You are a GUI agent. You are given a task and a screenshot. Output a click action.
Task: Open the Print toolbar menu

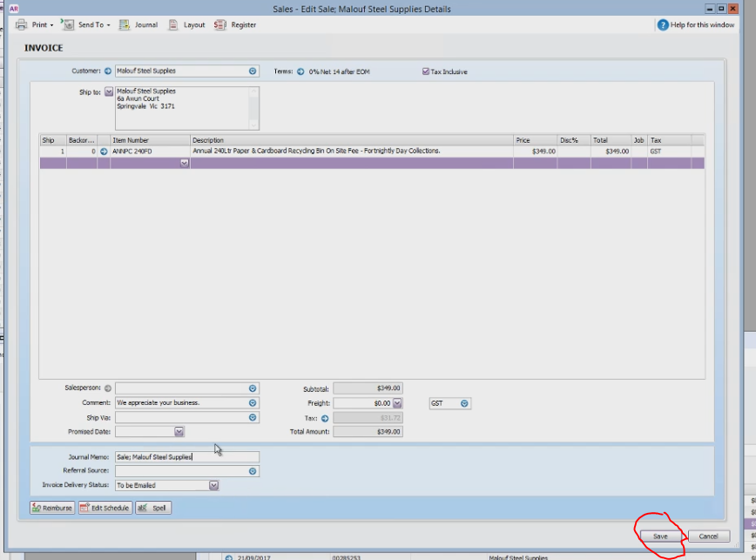tap(34, 24)
